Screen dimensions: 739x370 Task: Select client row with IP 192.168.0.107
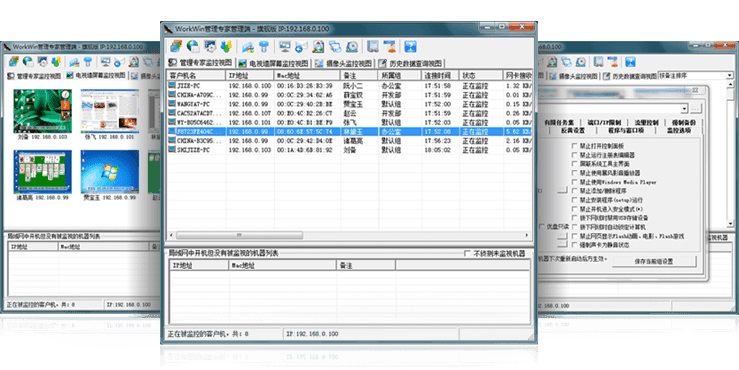point(350,113)
